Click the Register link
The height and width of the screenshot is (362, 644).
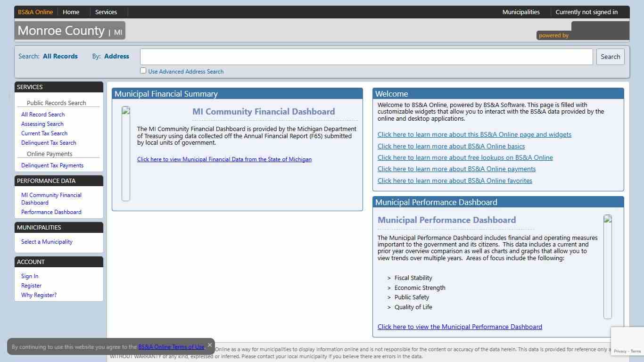pyautogui.click(x=31, y=285)
